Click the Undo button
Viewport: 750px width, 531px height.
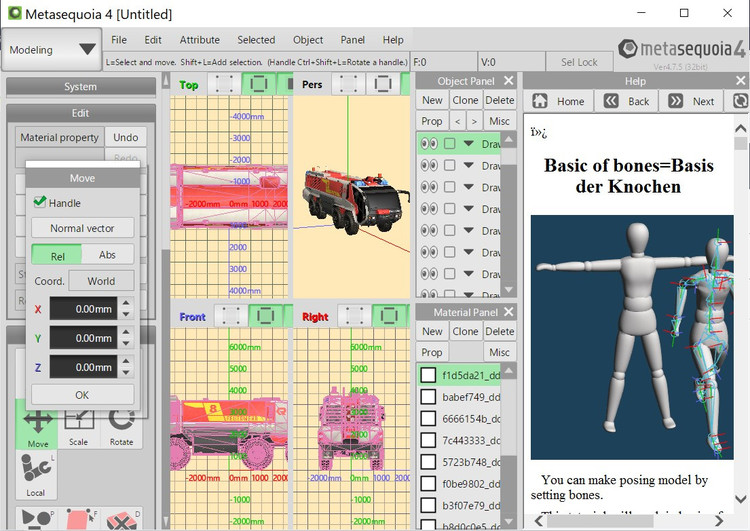[125, 137]
